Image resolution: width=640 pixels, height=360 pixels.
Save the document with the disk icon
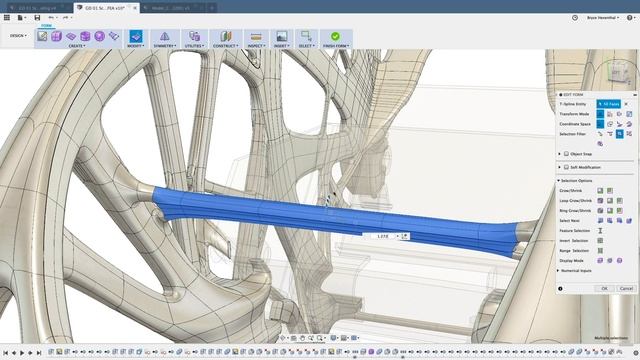click(x=37, y=18)
